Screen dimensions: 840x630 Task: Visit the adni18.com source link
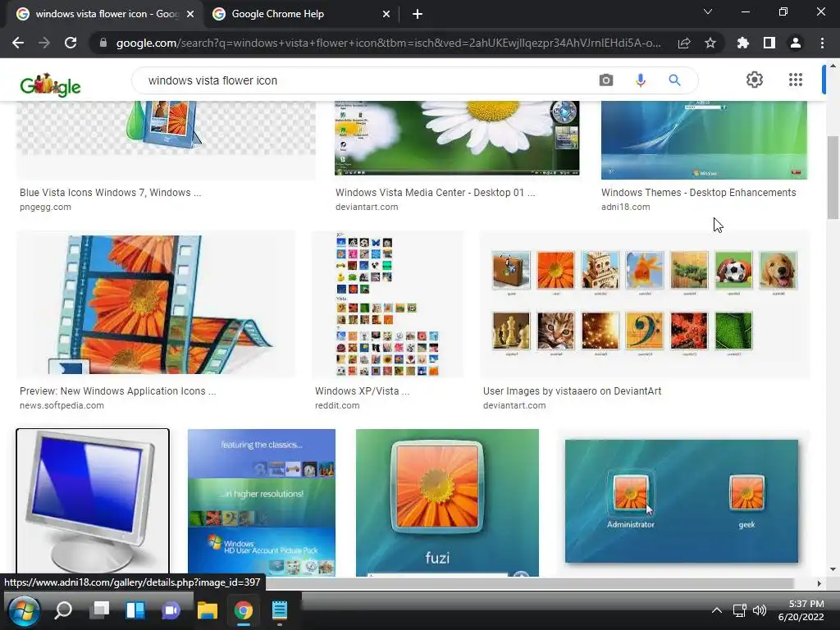tap(625, 207)
